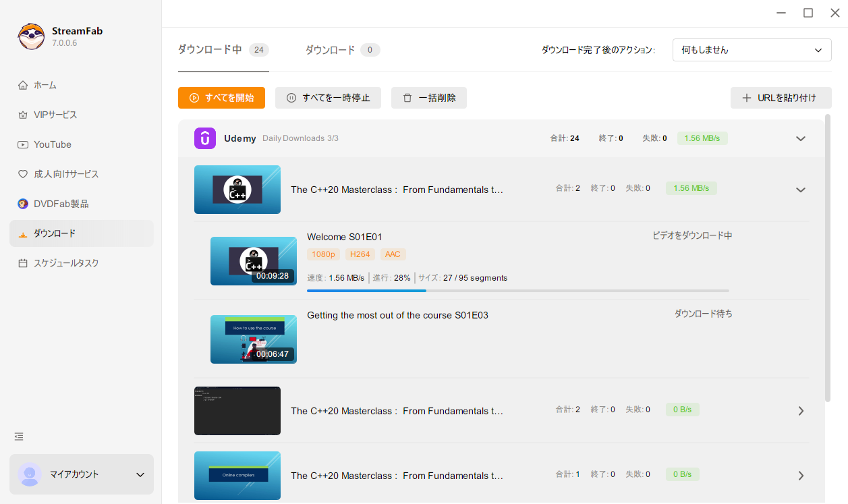Open the 何もしません completion action dropdown
Screen dimensions: 848x504
pos(752,49)
